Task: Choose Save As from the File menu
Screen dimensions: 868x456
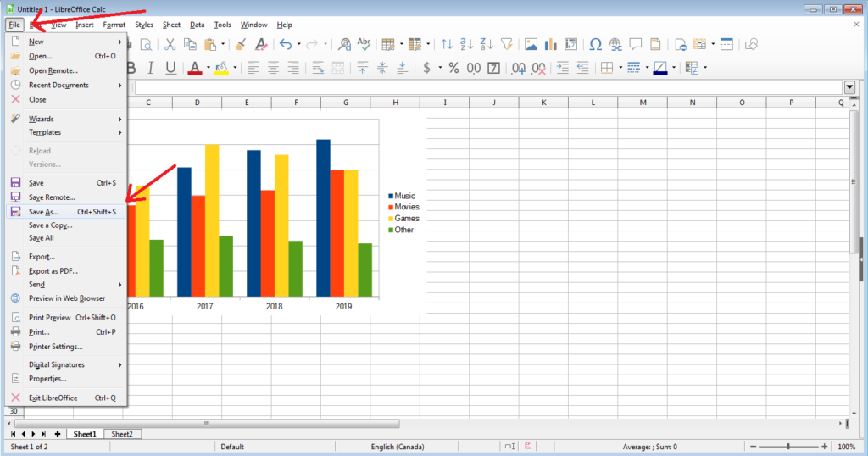Action: click(x=43, y=212)
